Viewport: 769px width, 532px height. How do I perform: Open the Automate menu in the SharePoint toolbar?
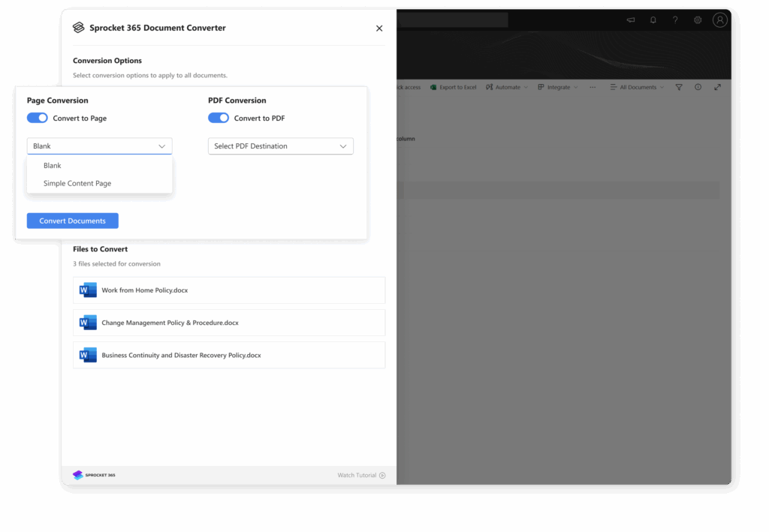pyautogui.click(x=507, y=87)
